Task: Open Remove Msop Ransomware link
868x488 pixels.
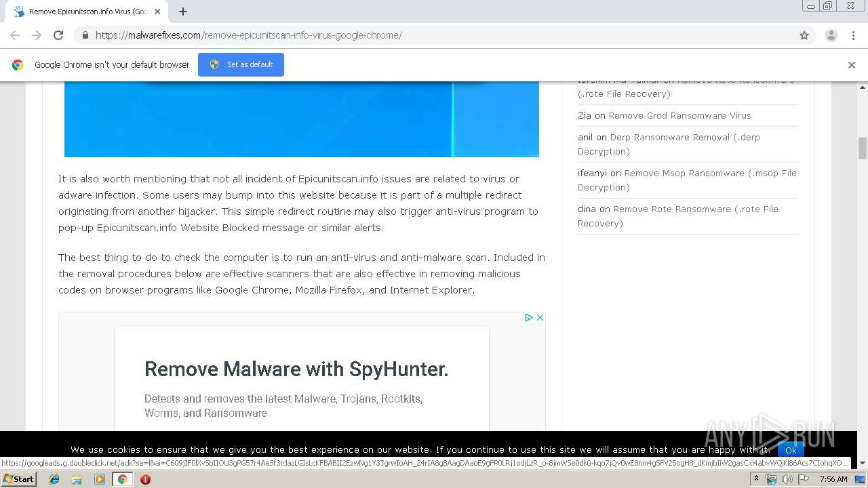Action: tap(687, 180)
